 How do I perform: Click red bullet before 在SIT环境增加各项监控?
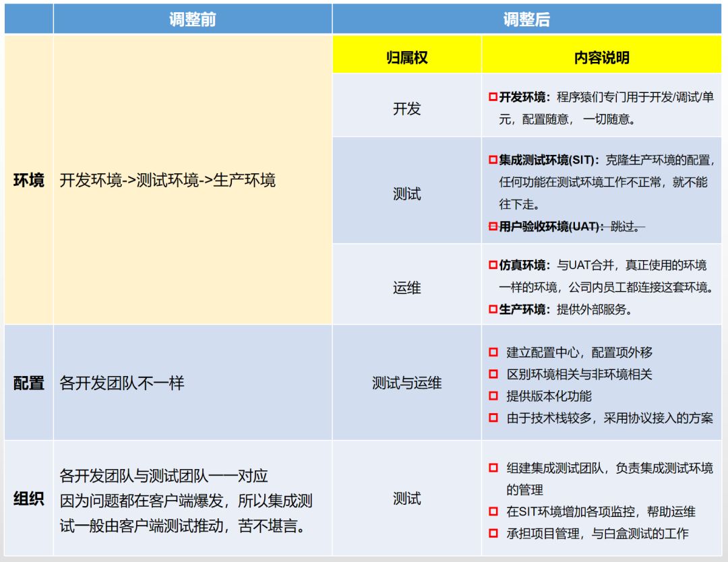point(493,511)
